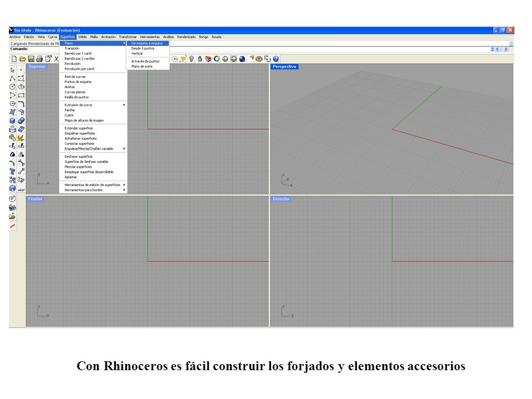Save the model with the floppy icon
The image size is (532, 399).
(31, 59)
